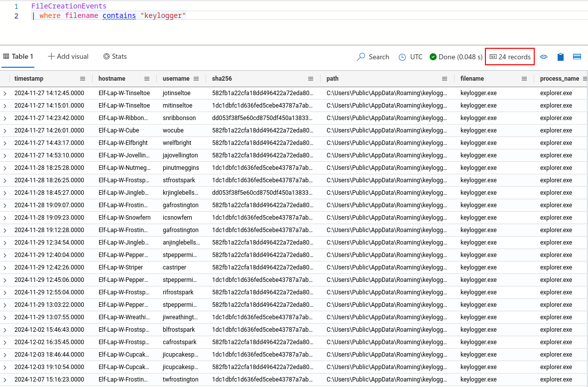588x387 pixels.
Task: Toggle the results density layout icon
Action: (577, 57)
